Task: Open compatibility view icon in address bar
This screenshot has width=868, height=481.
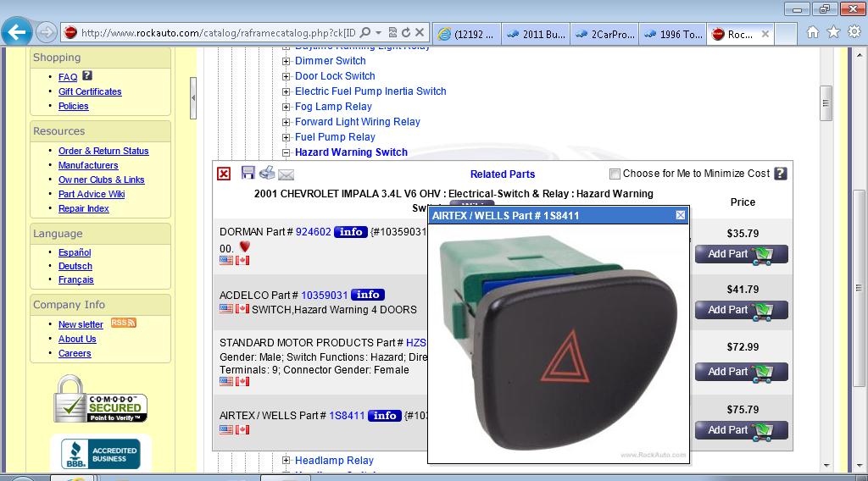Action: [x=392, y=33]
